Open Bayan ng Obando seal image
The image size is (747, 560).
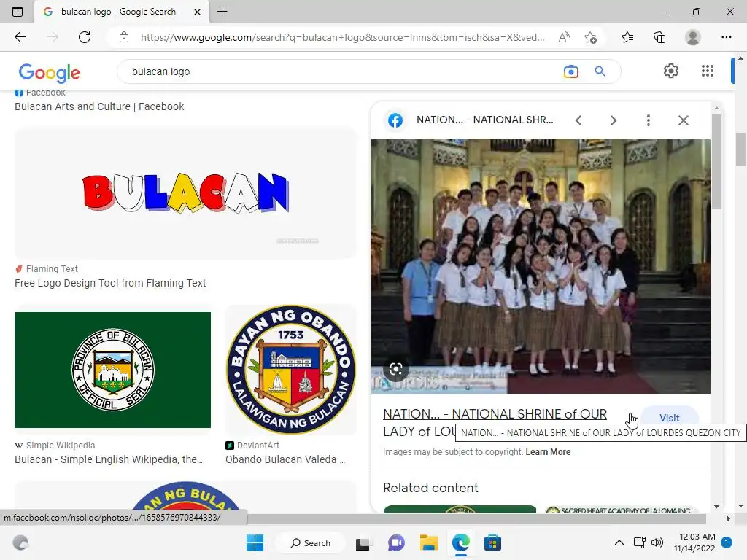tap(290, 370)
